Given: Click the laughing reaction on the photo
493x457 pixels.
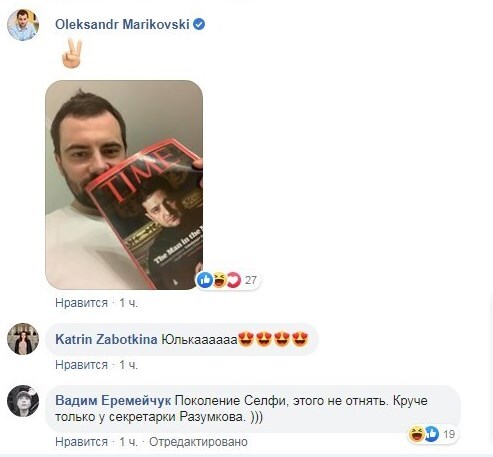Looking at the screenshot, I should 219,280.
